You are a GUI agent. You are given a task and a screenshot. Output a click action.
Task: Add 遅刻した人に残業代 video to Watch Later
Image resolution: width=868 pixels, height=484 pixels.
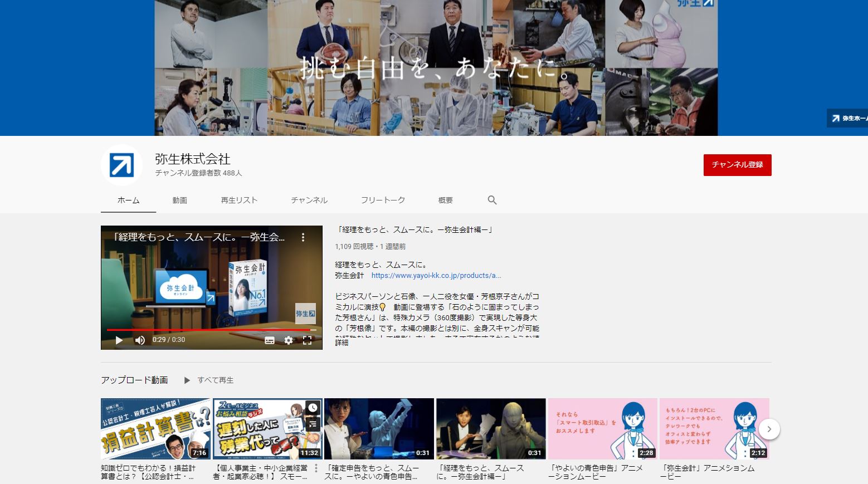313,408
